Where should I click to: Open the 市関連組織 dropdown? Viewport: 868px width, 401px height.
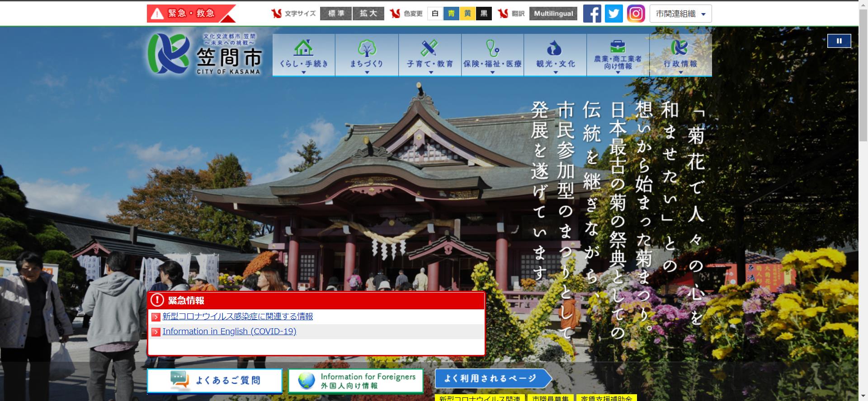click(680, 14)
